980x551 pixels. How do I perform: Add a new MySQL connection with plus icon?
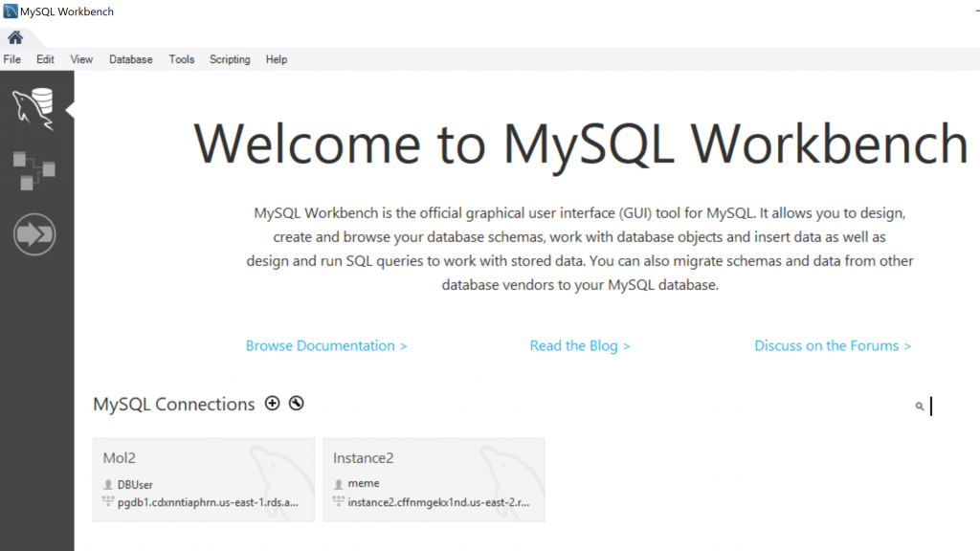click(272, 403)
